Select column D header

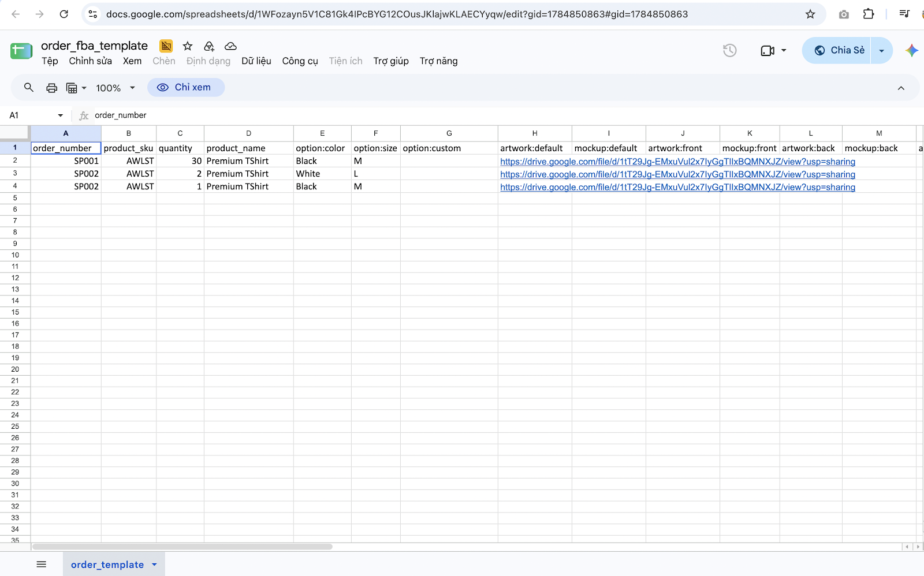(x=249, y=133)
